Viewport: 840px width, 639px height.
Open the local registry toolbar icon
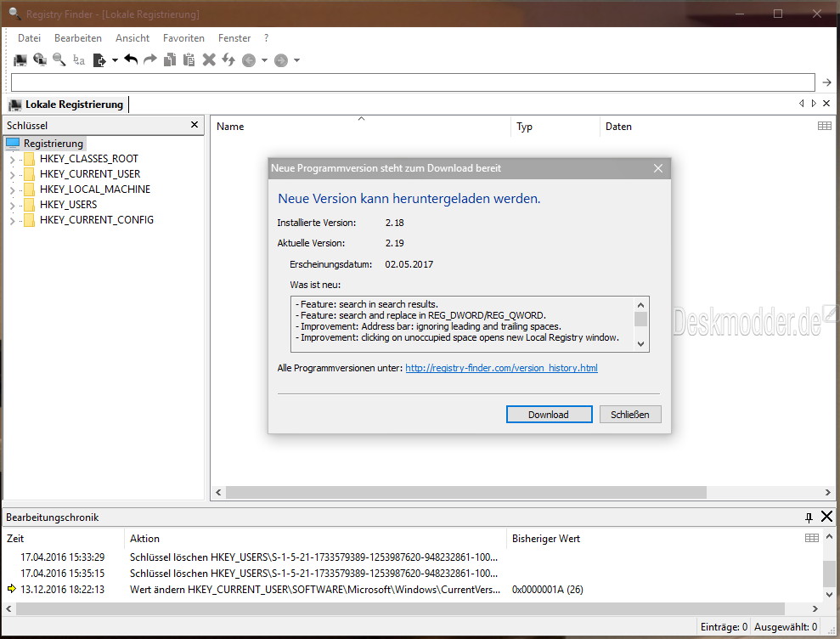(20, 60)
